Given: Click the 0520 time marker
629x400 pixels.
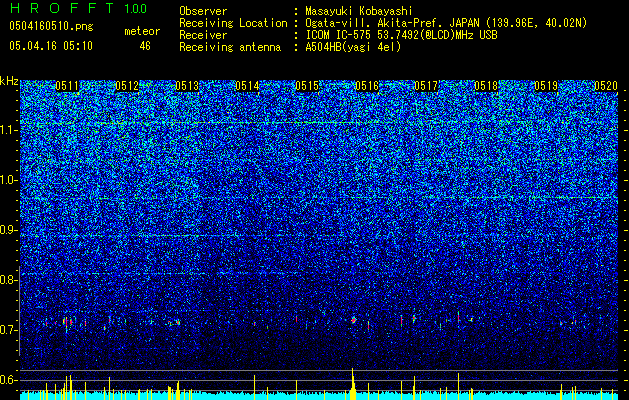Looking at the screenshot, I should (x=606, y=86).
